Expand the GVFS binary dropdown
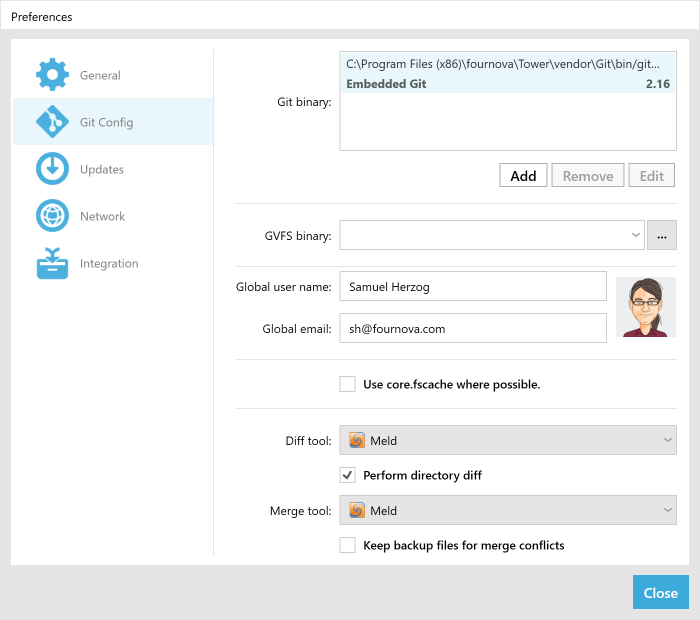This screenshot has width=700, height=620. (636, 235)
